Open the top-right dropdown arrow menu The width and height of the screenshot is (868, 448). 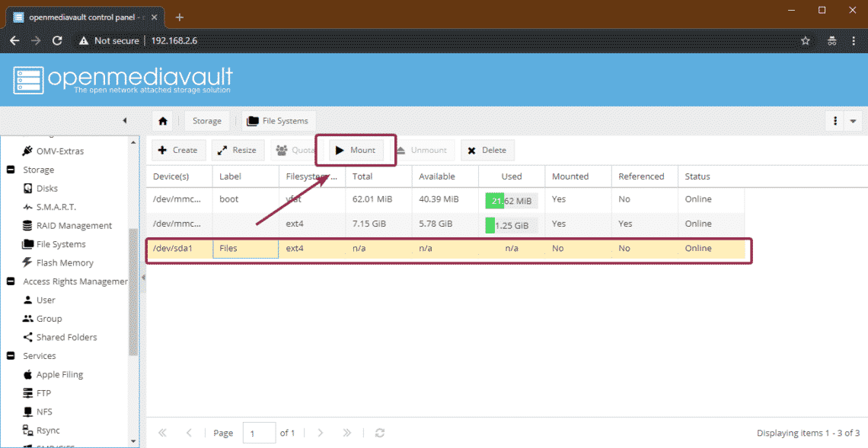[x=853, y=121]
